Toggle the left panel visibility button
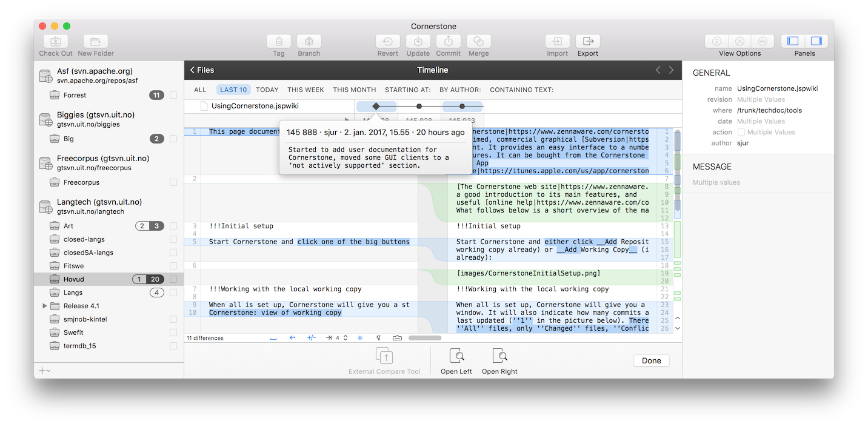 (x=793, y=41)
